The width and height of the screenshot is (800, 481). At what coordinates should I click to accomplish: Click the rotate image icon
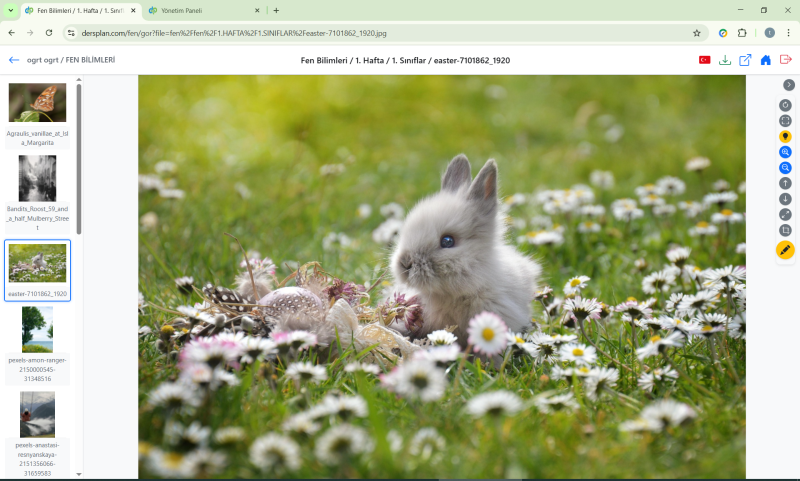click(x=785, y=105)
